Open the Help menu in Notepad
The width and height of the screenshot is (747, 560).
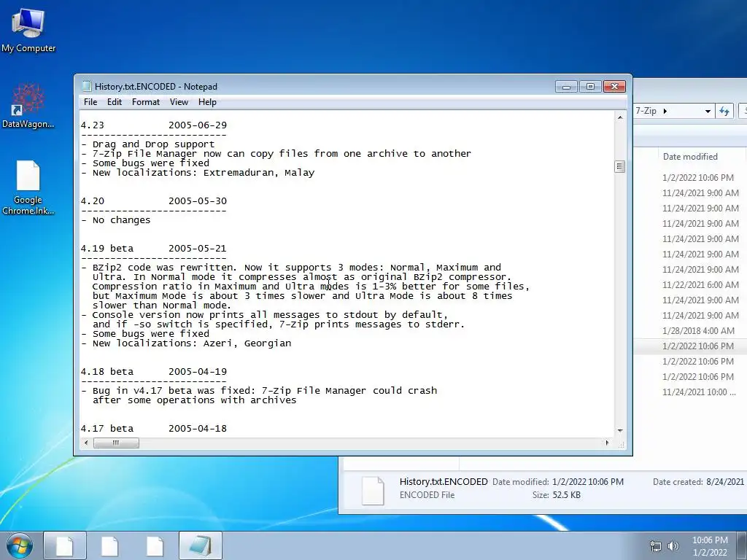[207, 102]
